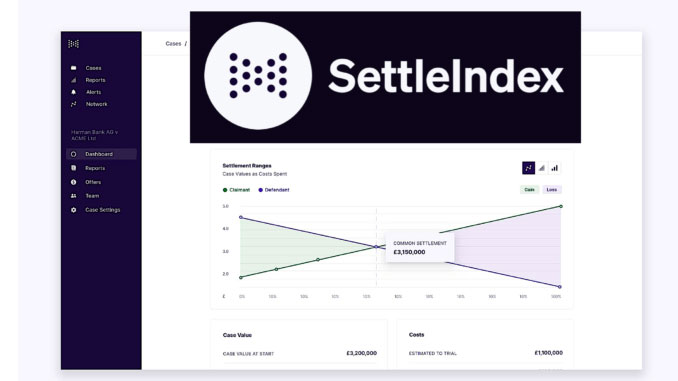Open case Reports document menu item
This screenshot has height=381, width=678.
[95, 168]
